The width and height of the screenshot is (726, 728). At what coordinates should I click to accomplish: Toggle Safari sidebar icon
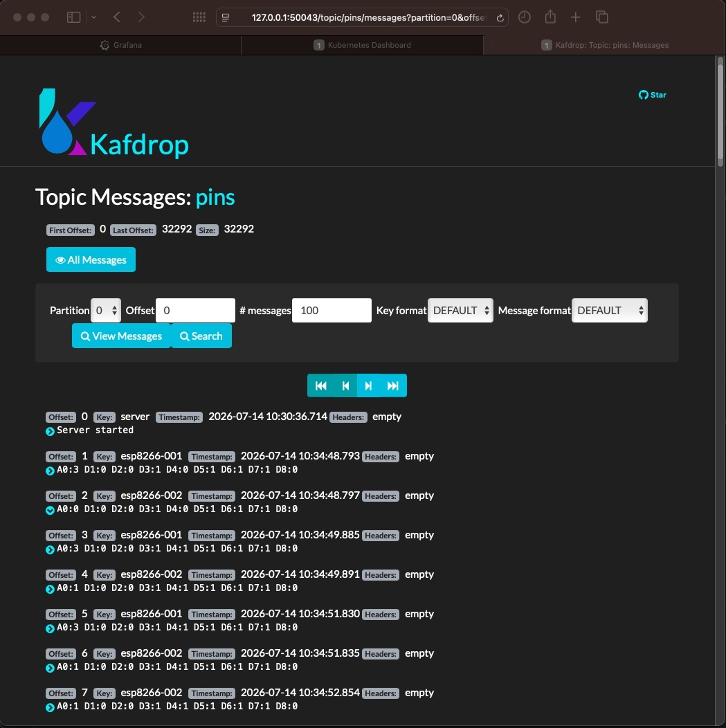pos(74,17)
